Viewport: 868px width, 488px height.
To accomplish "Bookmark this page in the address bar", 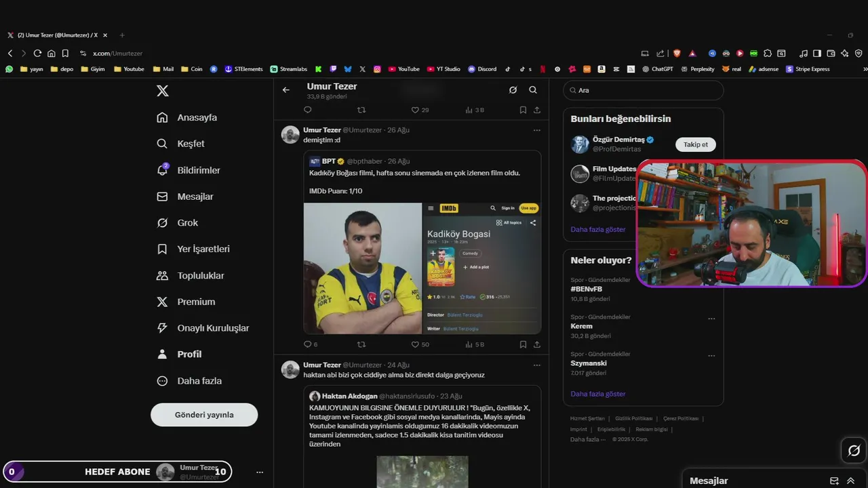I will click(65, 53).
